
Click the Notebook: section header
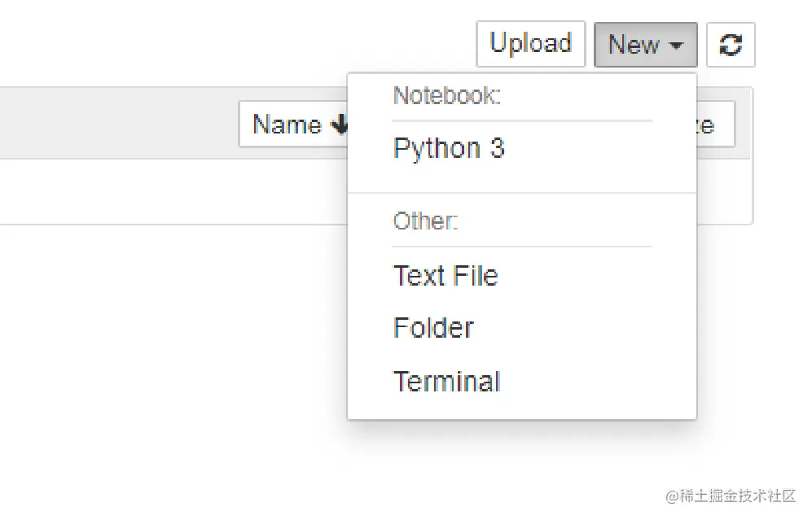coord(446,96)
